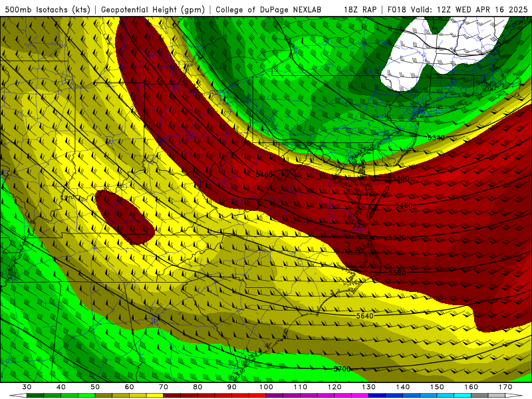Click the 5640 height contour label
This screenshot has width=532, height=399.
tap(364, 316)
